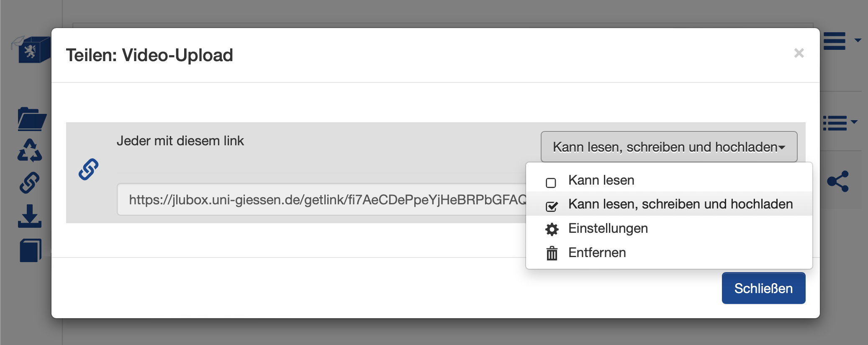Select 'Einstellungen' from the dropdown menu
Image resolution: width=868 pixels, height=345 pixels.
608,229
